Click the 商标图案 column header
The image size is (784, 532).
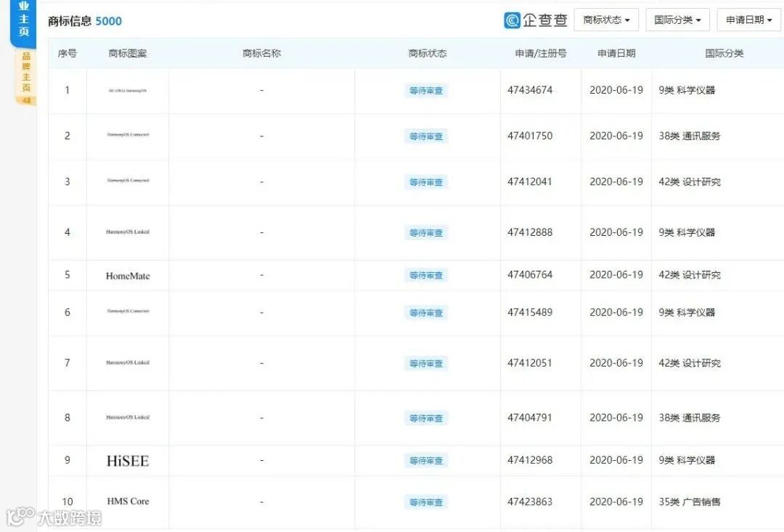pyautogui.click(x=128, y=54)
